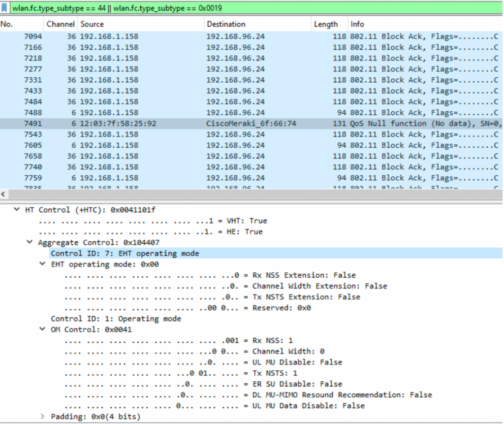Expand the Padding field

[43, 417]
